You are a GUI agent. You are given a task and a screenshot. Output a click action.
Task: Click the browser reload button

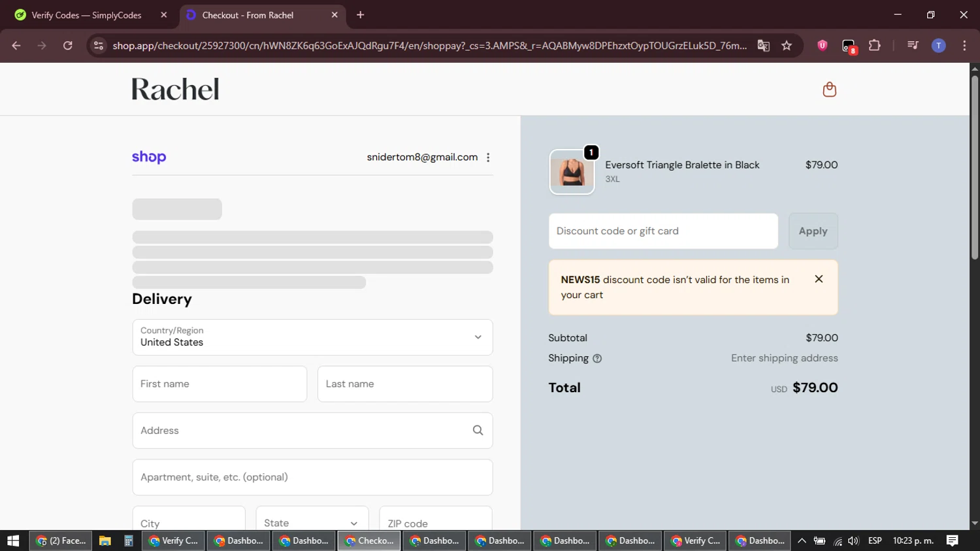point(68,45)
